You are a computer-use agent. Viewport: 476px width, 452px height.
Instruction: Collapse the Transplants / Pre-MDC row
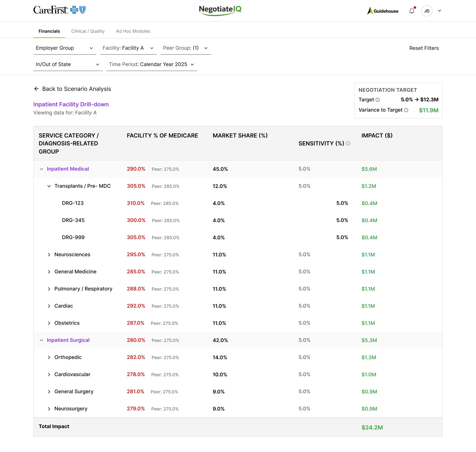point(49,186)
